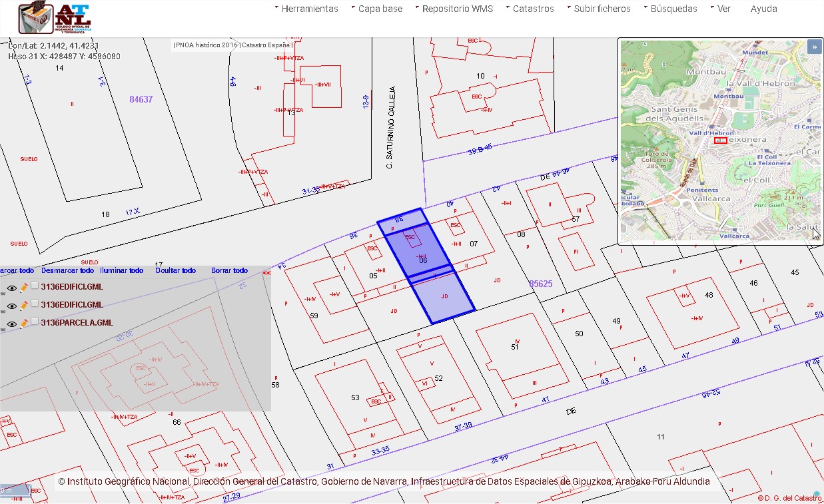Open the Herramientas dropdown menu
Screen dimensions: 824x504
tap(306, 9)
